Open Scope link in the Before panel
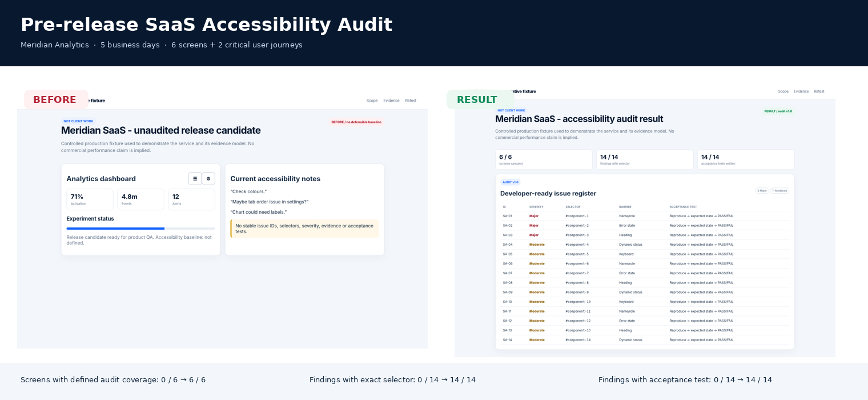The height and width of the screenshot is (400, 868). pos(372,101)
